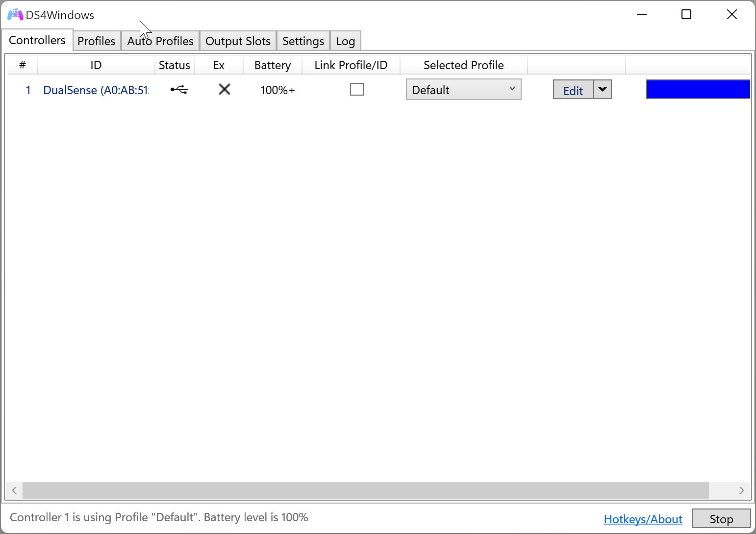This screenshot has height=534, width=756.
Task: Click the Status column header
Action: click(175, 65)
